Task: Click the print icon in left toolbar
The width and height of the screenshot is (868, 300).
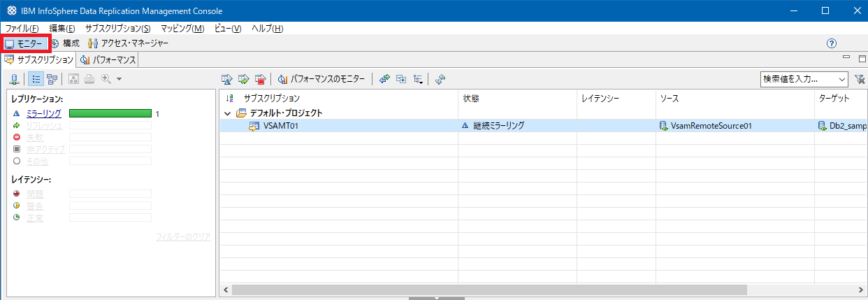Action: [x=89, y=80]
